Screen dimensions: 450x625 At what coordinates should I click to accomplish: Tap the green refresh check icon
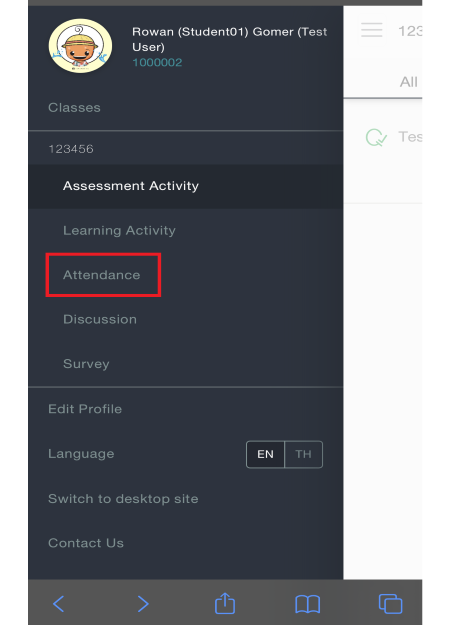click(x=376, y=138)
